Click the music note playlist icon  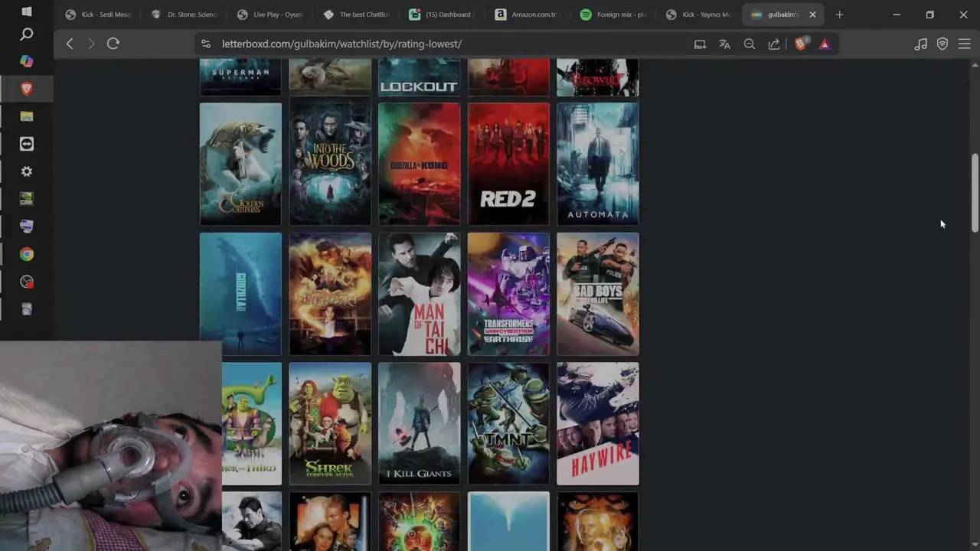click(x=920, y=44)
